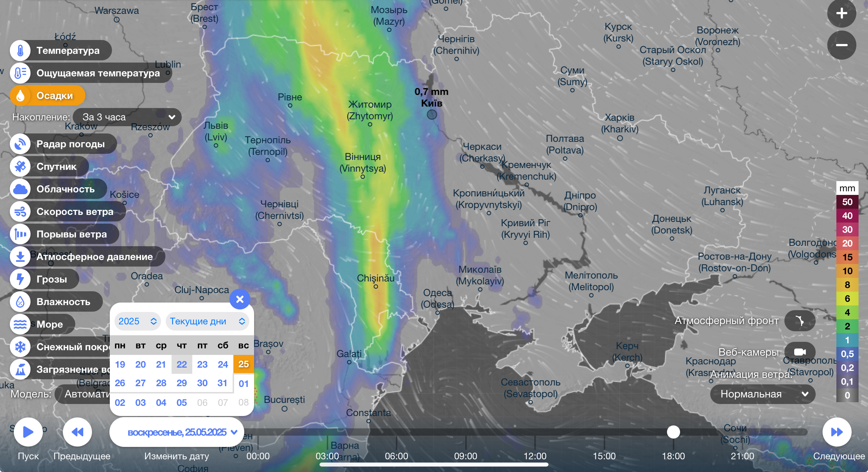Open the weather radar layer icon
Image resolution: width=868 pixels, height=472 pixels.
pos(20,144)
